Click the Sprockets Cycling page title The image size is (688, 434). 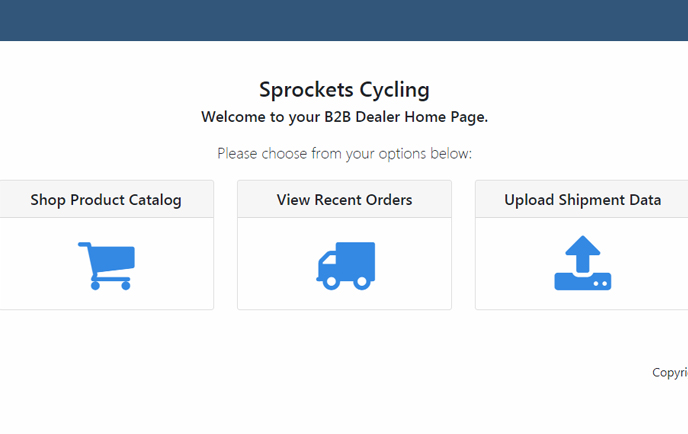point(344,90)
